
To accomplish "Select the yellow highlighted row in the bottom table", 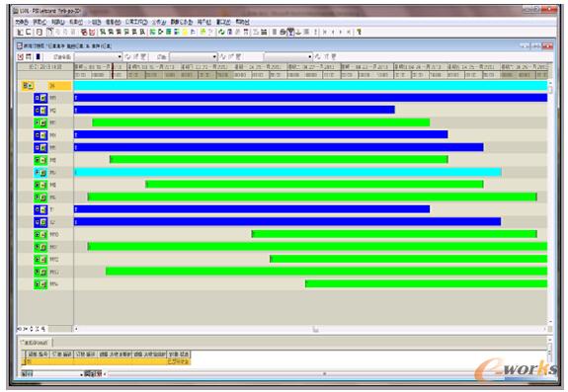I will (107, 361).
